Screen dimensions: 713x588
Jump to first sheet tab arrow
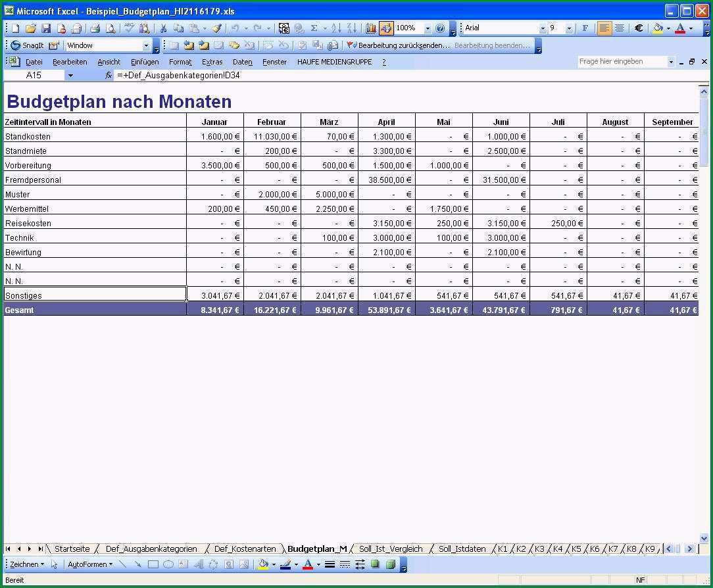(8, 549)
